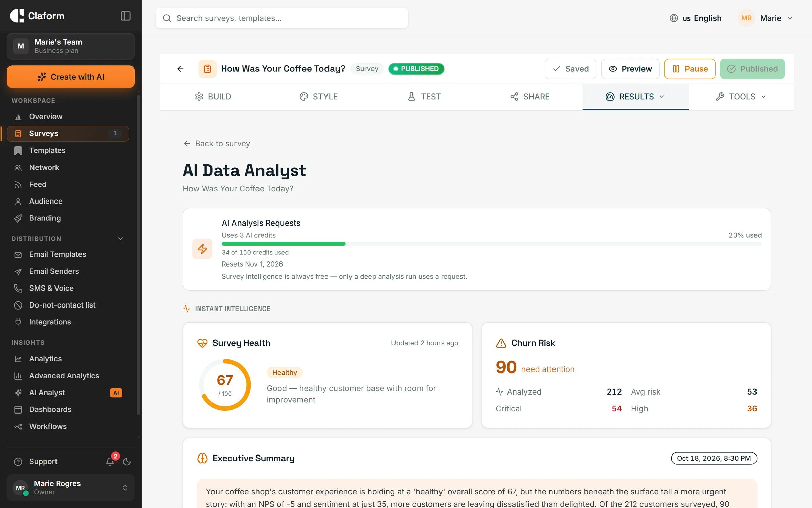Screen dimensions: 812x508
Task: Open Email Senders
Action: click(68, 271)
